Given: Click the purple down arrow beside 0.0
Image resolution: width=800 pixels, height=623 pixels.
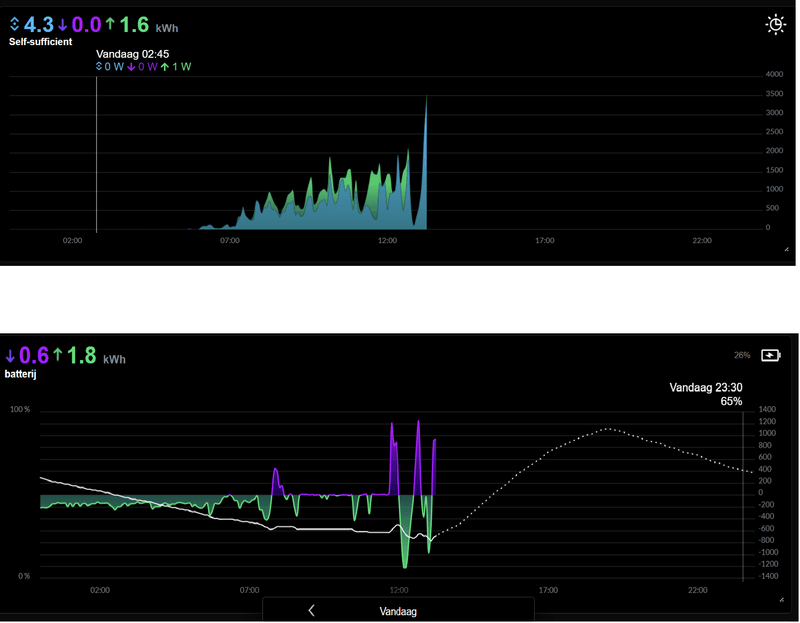Looking at the screenshot, I should pos(62,24).
